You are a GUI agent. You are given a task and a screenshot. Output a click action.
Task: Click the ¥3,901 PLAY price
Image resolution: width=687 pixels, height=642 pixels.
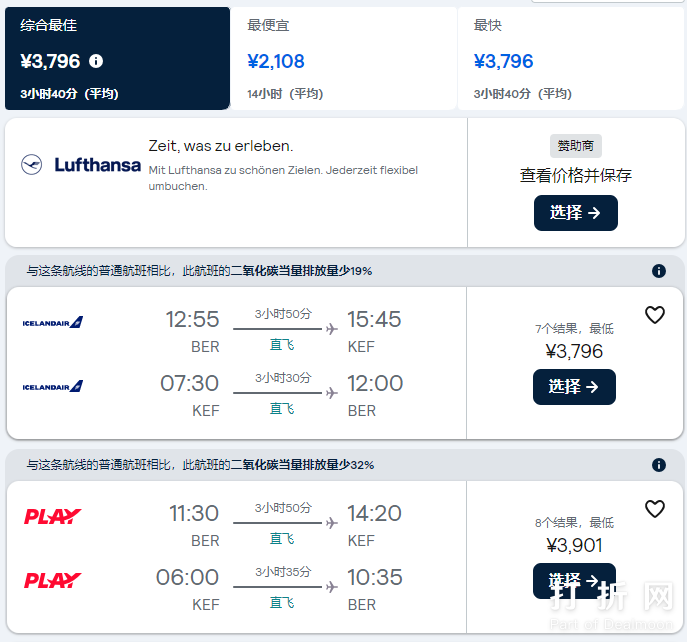coord(574,545)
